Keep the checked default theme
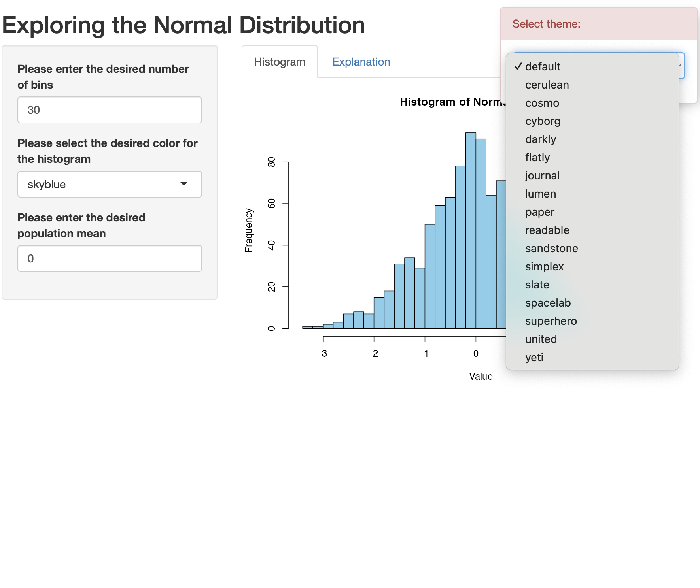 coord(592,66)
